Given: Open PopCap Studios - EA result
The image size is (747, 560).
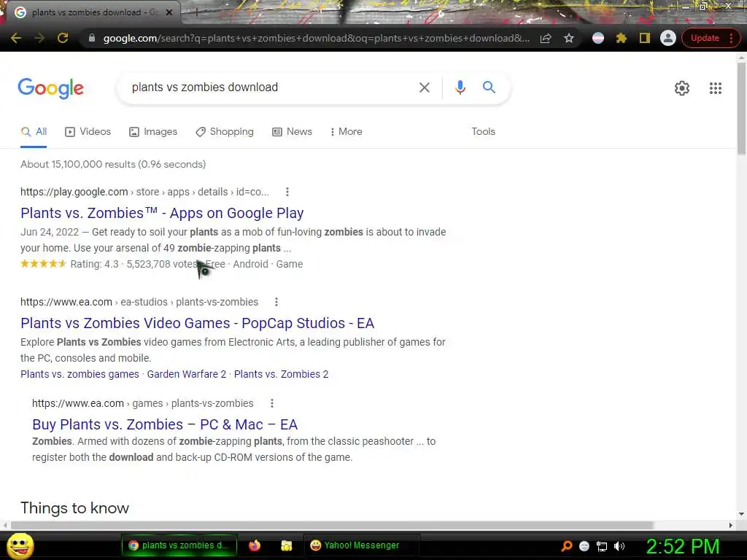Looking at the screenshot, I should coord(197,323).
